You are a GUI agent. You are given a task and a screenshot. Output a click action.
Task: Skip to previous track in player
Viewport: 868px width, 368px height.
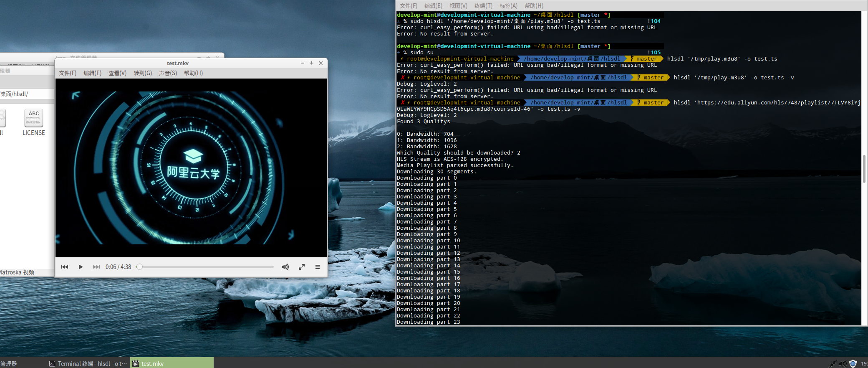(65, 267)
